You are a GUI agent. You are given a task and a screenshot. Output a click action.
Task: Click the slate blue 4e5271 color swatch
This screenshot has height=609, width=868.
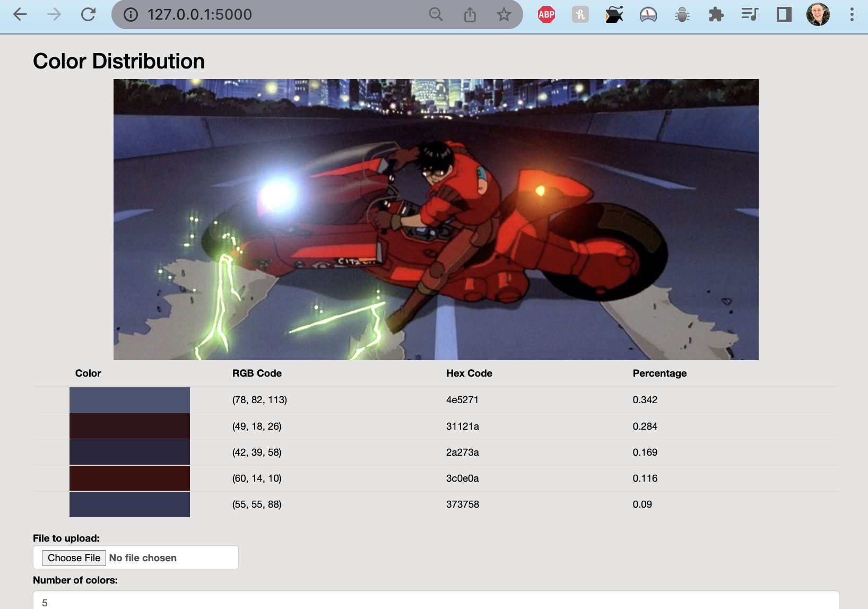coord(129,400)
